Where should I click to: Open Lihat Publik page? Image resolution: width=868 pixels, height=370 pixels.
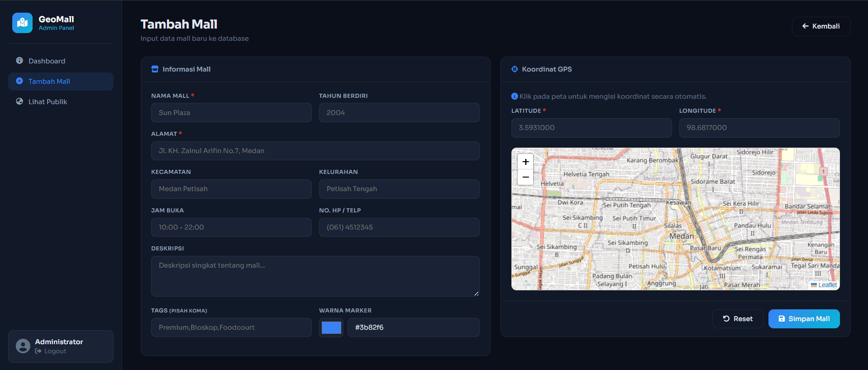click(x=61, y=102)
